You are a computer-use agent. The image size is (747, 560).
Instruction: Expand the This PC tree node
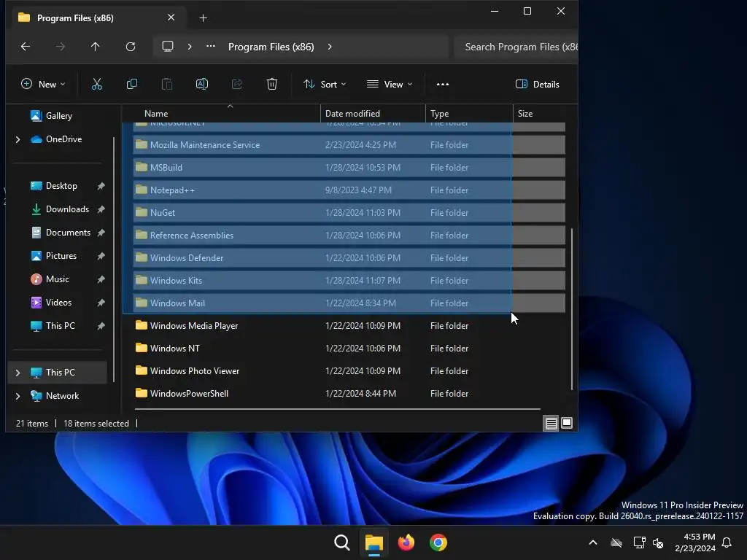(x=18, y=373)
